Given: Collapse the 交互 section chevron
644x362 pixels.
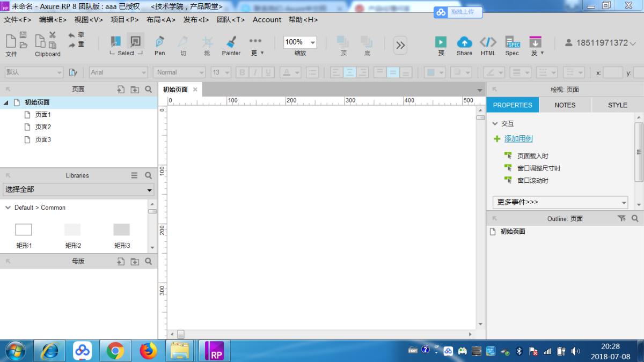Looking at the screenshot, I should 495,123.
